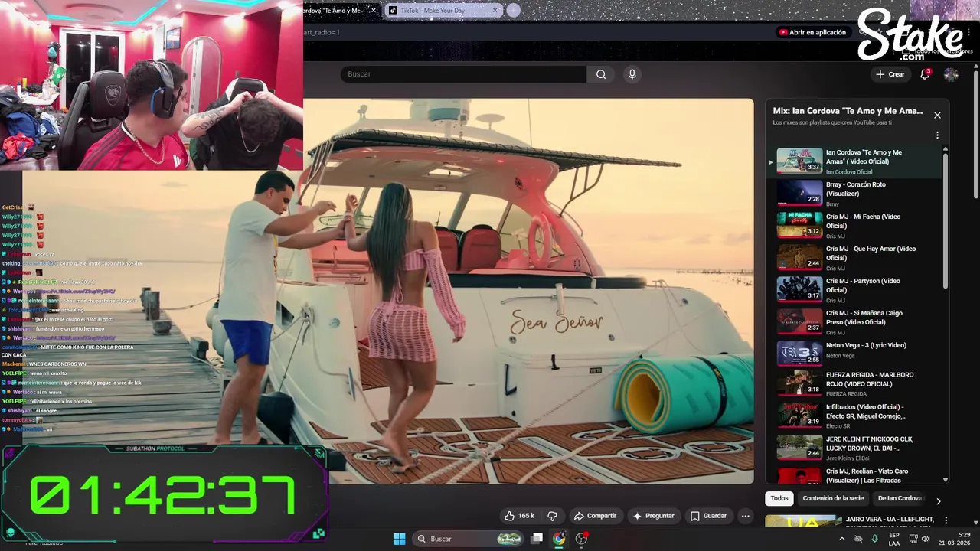Select Contenido de la serie chip
Viewport: 980px width, 551px height.
pyautogui.click(x=833, y=498)
